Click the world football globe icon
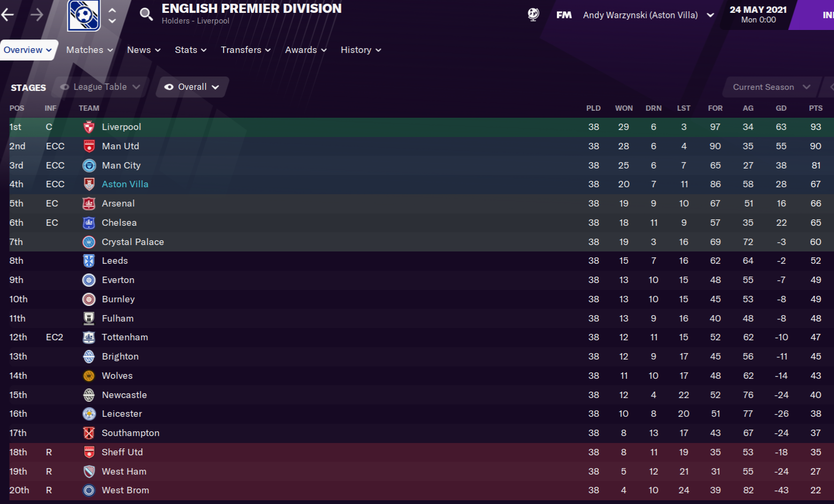The height and width of the screenshot is (504, 834). click(x=533, y=15)
